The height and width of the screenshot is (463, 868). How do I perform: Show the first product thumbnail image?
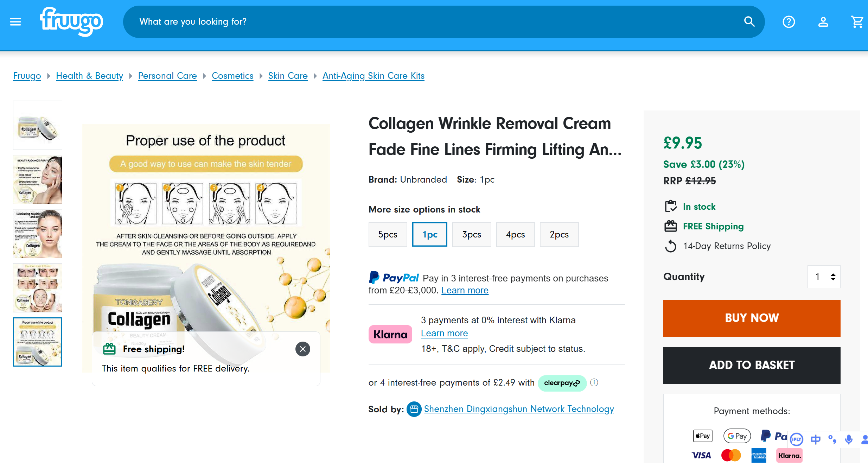click(x=38, y=125)
